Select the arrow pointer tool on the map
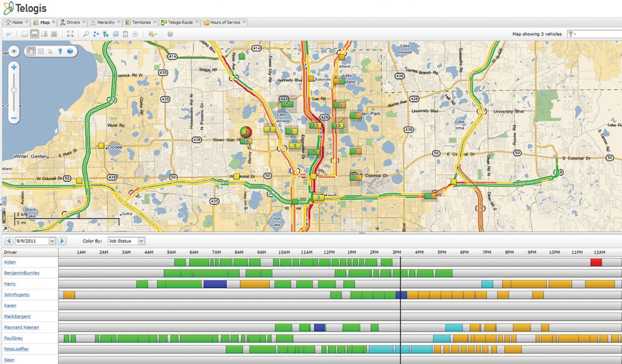The width and height of the screenshot is (622, 364). pos(50,52)
